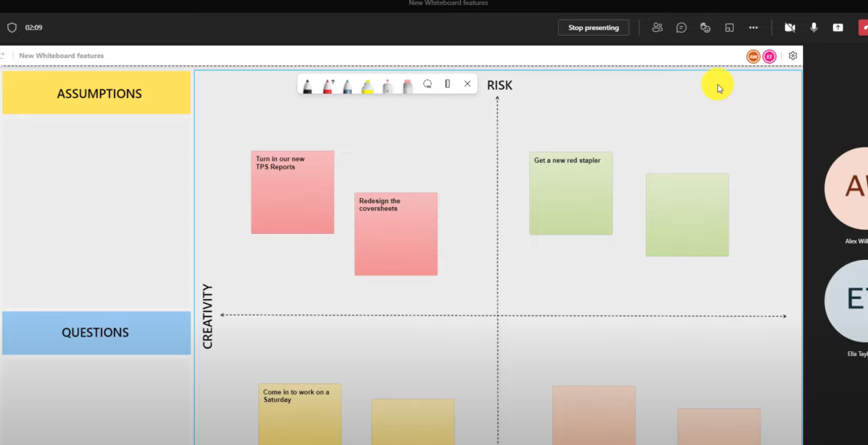Viewport: 868px width, 445px height.
Task: Select the galaxy multicolor pen
Action: pyautogui.click(x=348, y=85)
